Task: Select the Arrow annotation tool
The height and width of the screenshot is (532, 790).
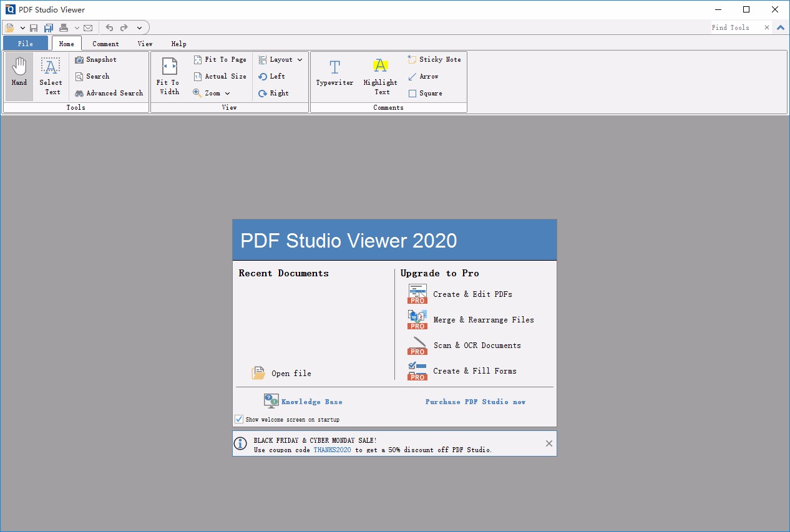Action: point(424,76)
